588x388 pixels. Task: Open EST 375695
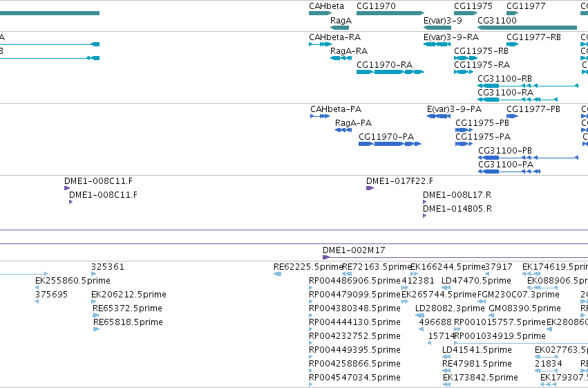coord(37,302)
